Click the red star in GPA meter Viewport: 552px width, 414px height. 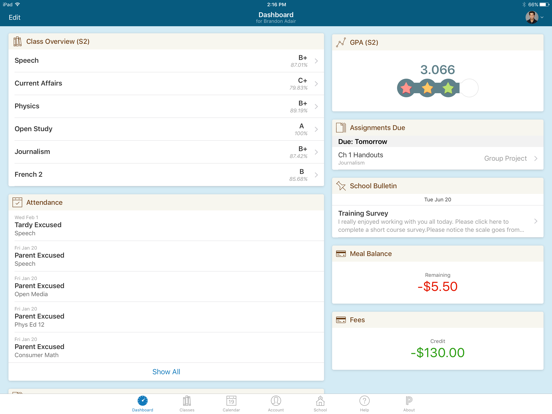coord(406,88)
